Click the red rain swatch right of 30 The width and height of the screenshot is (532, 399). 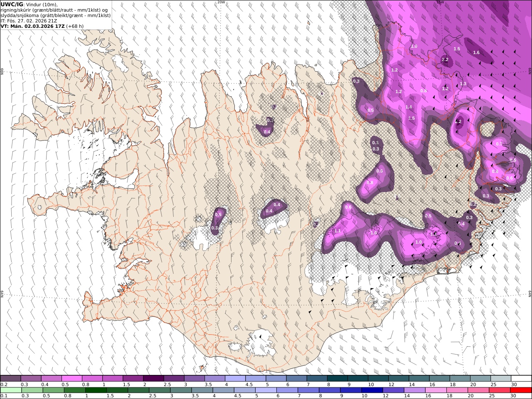pos(520,390)
